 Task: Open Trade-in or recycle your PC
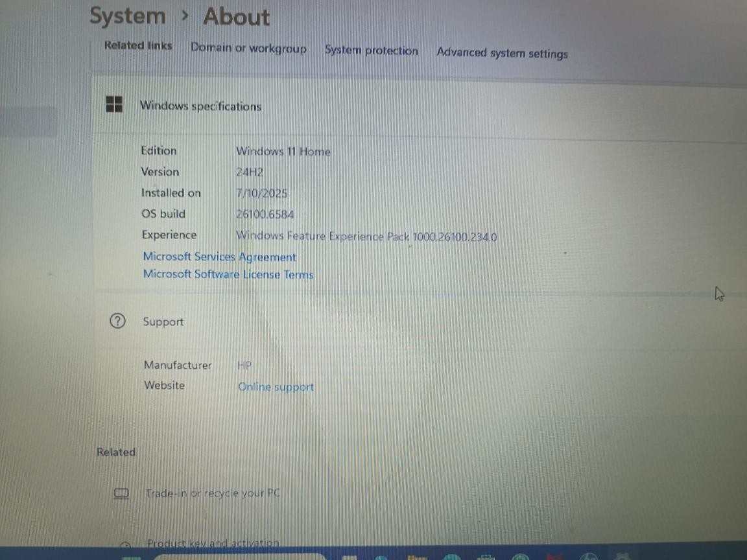(x=213, y=493)
